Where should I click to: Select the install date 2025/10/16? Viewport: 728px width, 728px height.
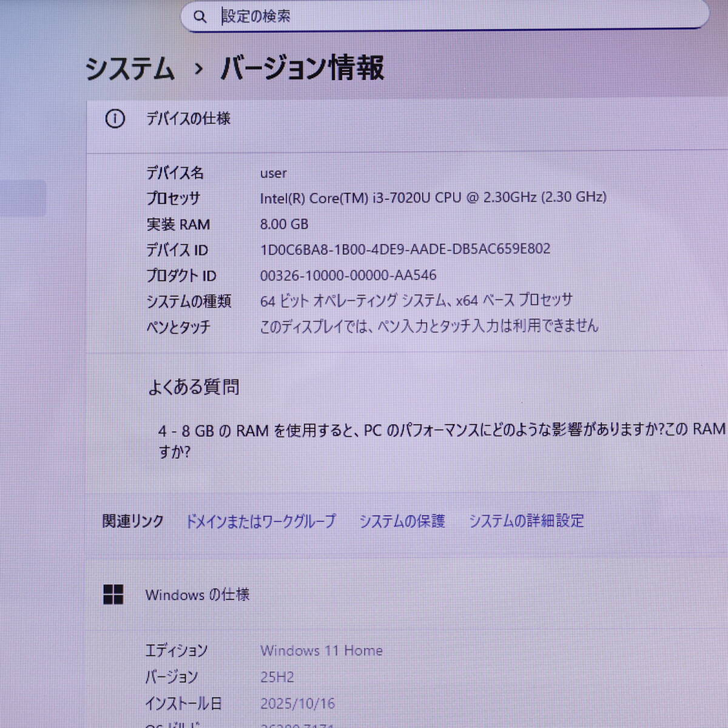point(297,704)
